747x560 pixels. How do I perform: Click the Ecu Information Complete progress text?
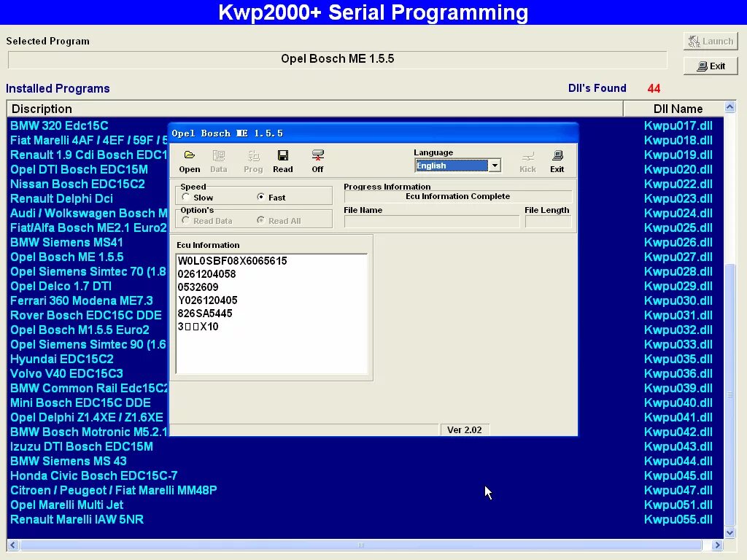(458, 196)
